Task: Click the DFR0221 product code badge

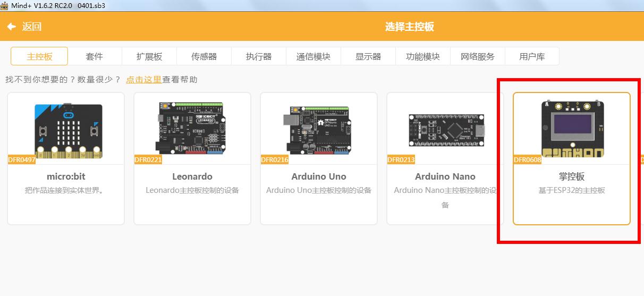Action: pos(148,159)
